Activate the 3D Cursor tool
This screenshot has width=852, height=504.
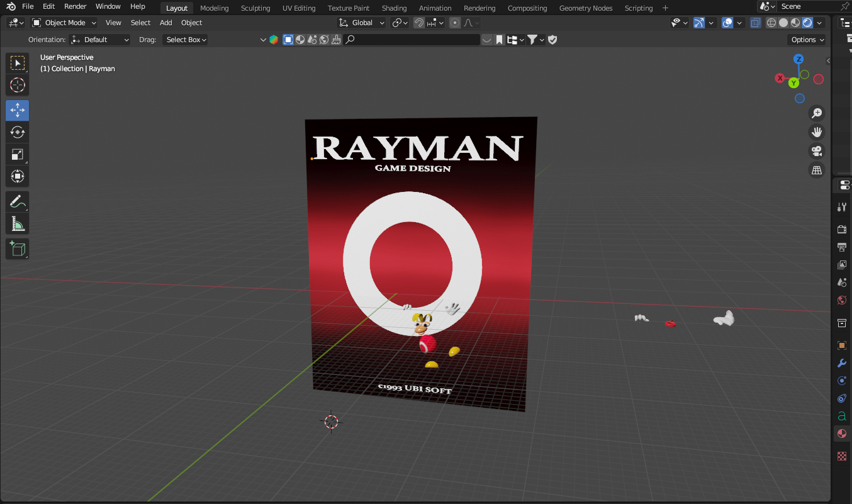18,85
